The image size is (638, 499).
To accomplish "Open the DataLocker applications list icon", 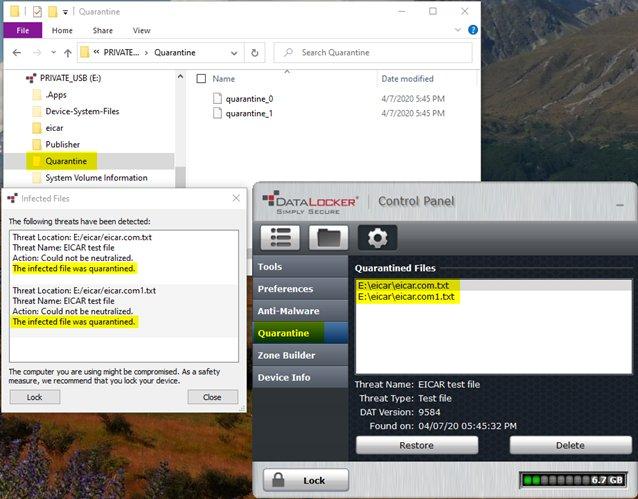I will click(281, 237).
